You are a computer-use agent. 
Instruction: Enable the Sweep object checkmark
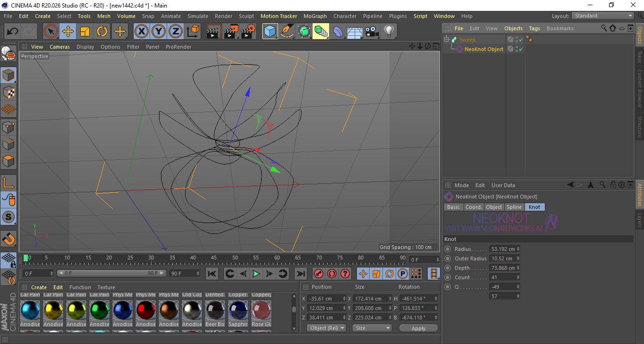point(521,40)
